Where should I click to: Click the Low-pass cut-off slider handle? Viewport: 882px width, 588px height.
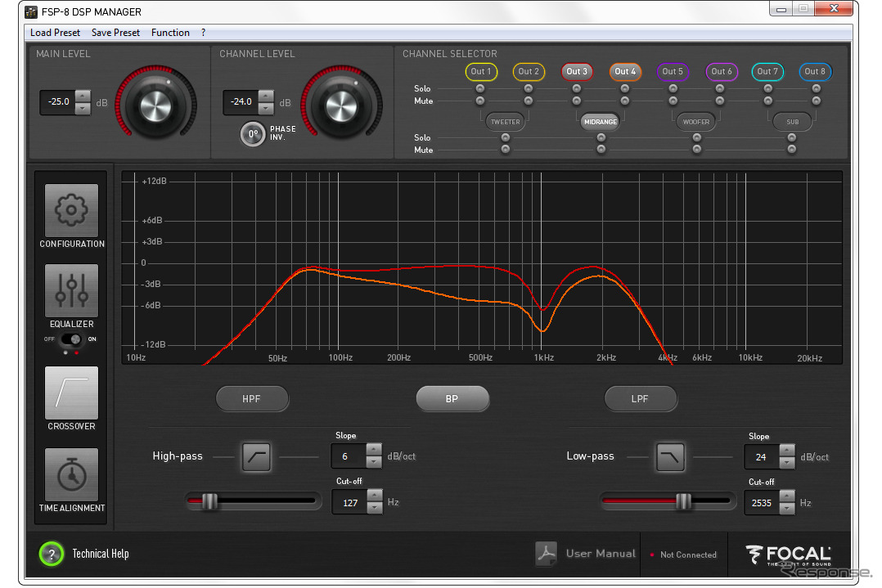point(684,501)
